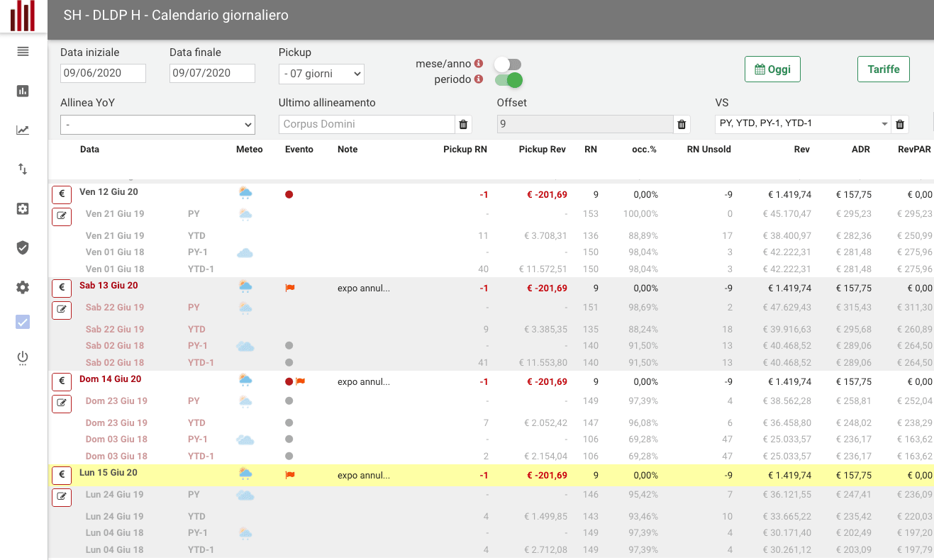Open the Tariffe page
This screenshot has height=560, width=934.
[883, 69]
